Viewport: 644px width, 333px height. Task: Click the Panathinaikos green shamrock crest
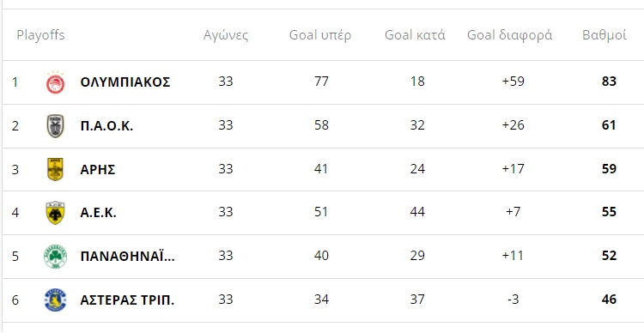[55, 257]
